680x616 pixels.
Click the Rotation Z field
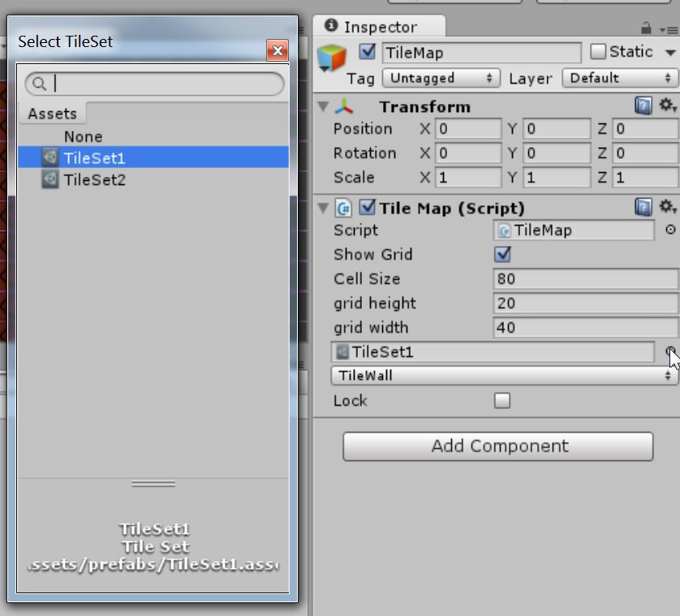coord(646,153)
